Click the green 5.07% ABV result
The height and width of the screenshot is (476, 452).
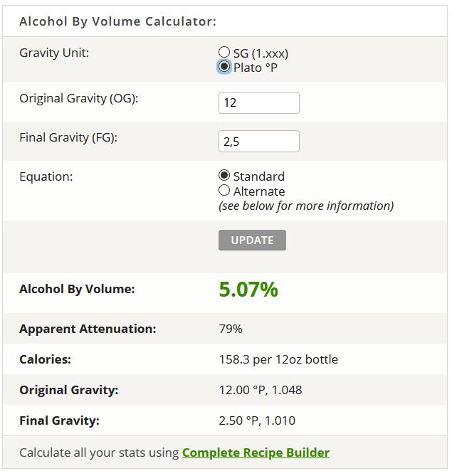[248, 290]
